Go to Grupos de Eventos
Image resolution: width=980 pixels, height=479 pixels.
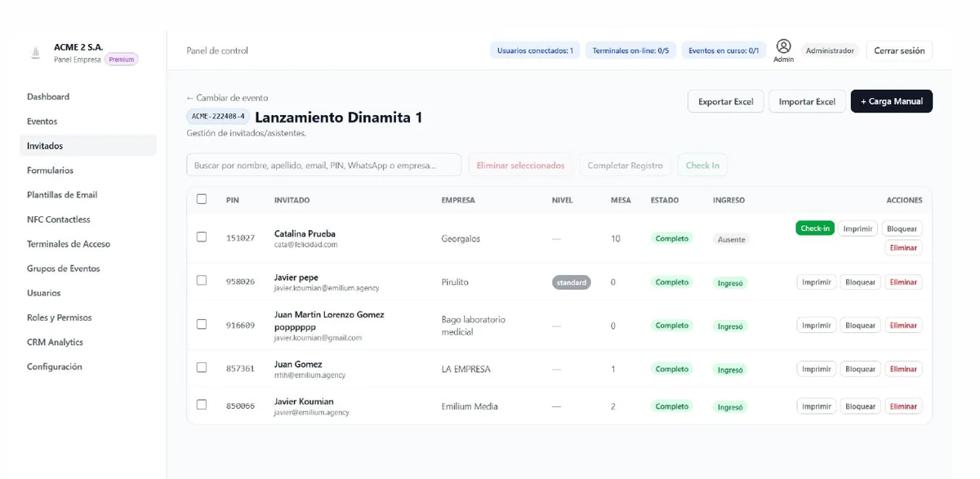(88, 268)
